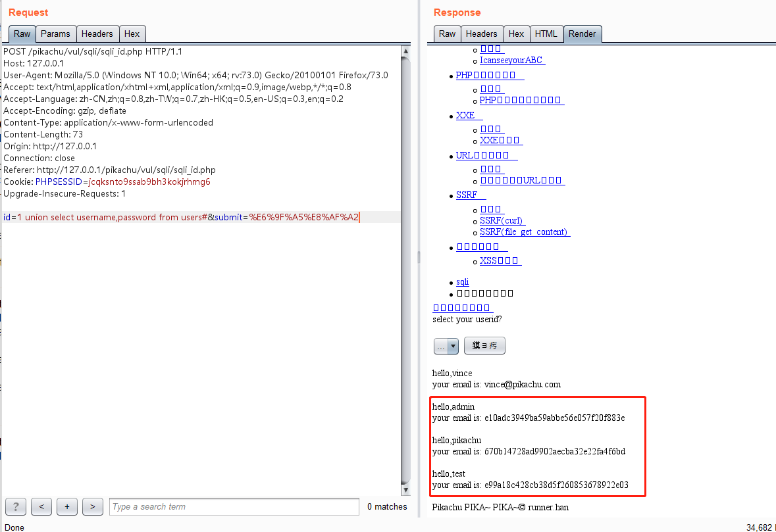Viewport: 776px width, 532px height.
Task: Click the 'Done' status bar text
Action: (14, 527)
